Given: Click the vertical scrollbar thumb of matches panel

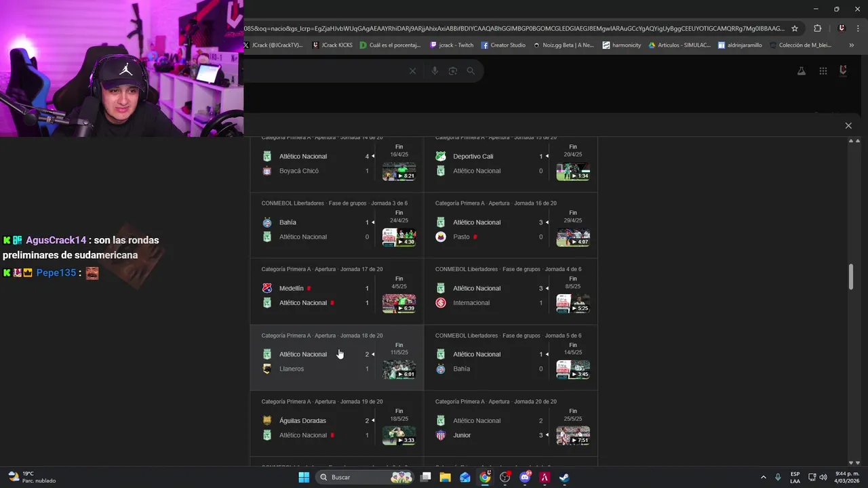Looking at the screenshot, I should [851, 277].
